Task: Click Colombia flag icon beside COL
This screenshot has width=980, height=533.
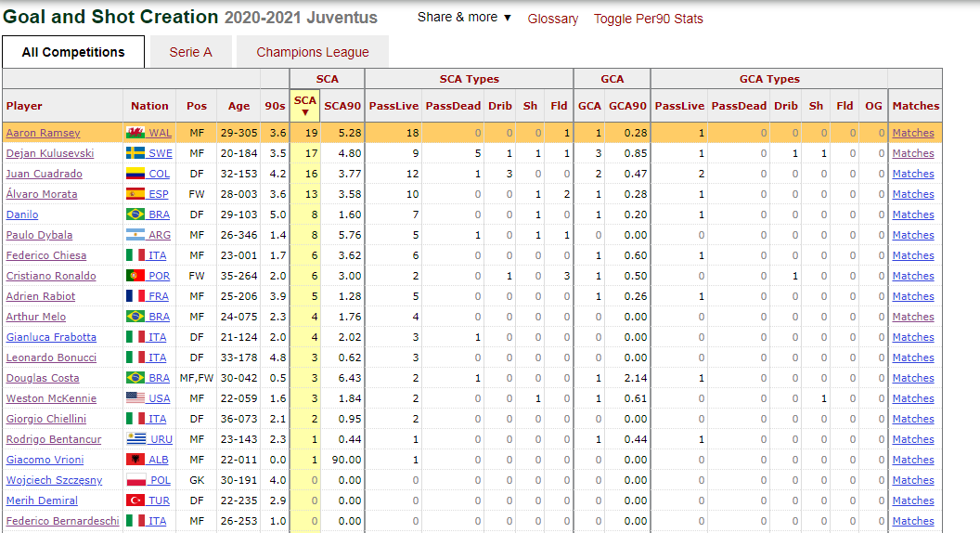Action: coord(135,174)
